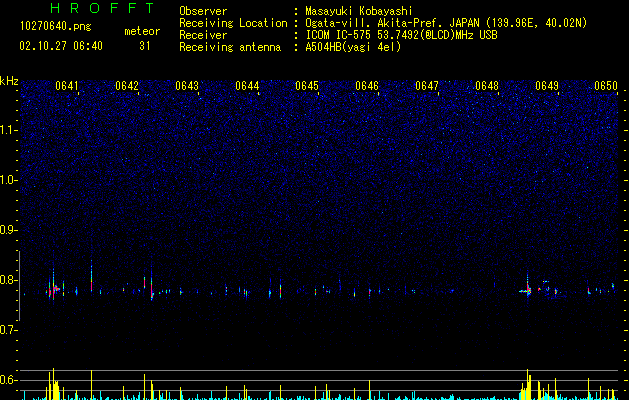
Task: Click the 0648 time marker
Action: click(x=487, y=86)
